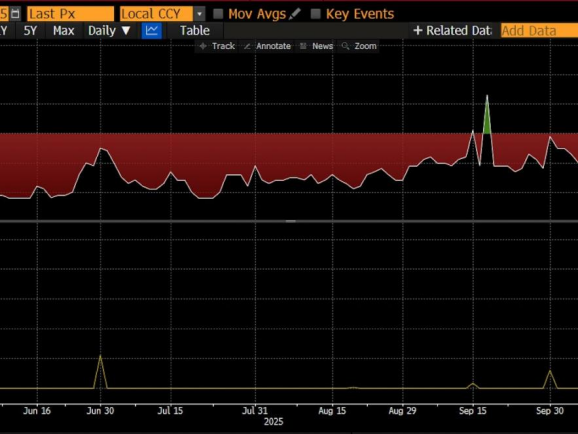Click the plus icon for Related Data
578x434 pixels.
click(x=418, y=31)
